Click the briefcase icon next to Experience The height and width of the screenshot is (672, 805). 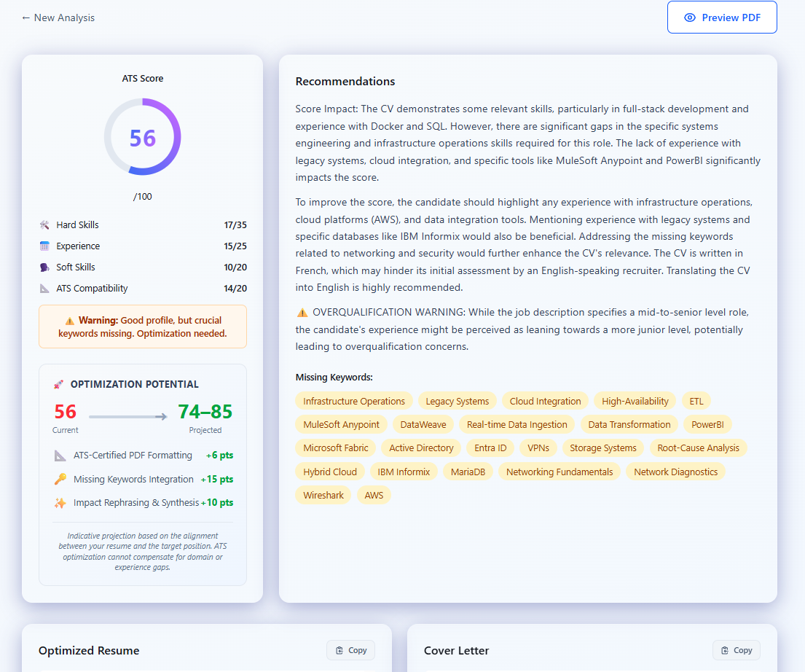44,246
